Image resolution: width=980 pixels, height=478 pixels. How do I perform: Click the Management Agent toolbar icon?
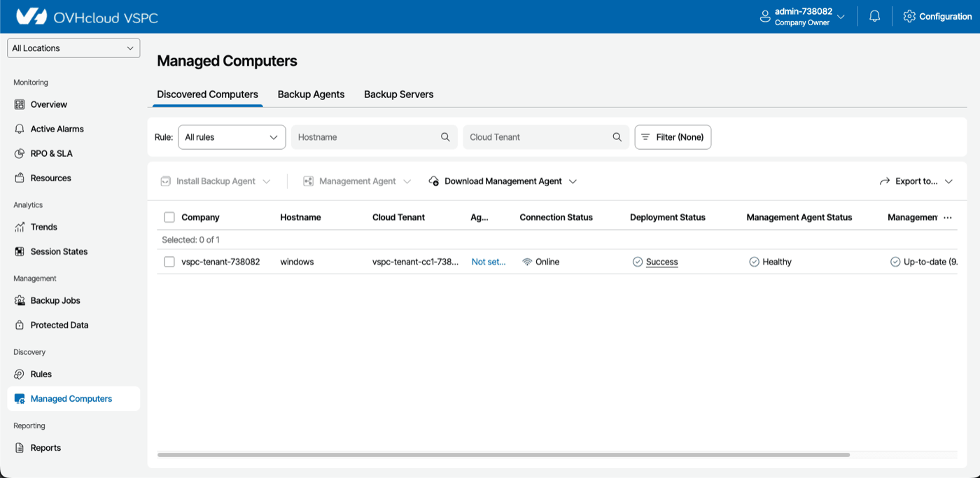[x=308, y=181]
